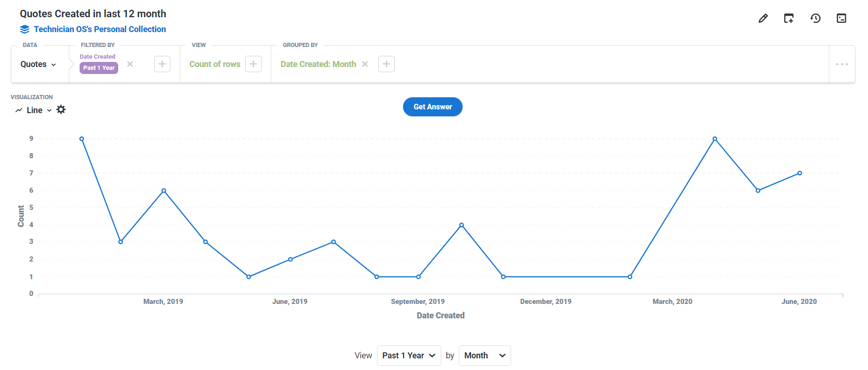Click the Get Answer button
868x370 pixels.
(x=432, y=107)
